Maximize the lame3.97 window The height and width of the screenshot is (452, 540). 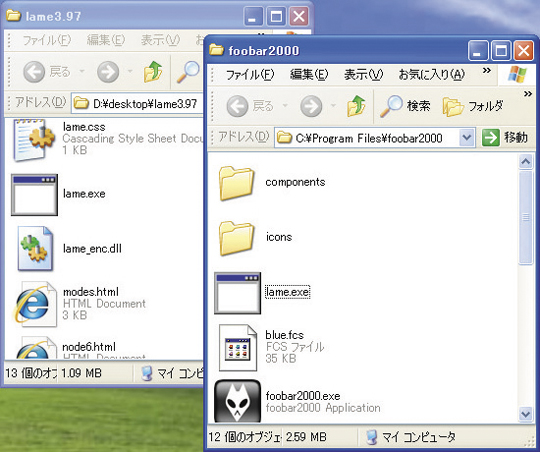pyautogui.click(x=276, y=17)
